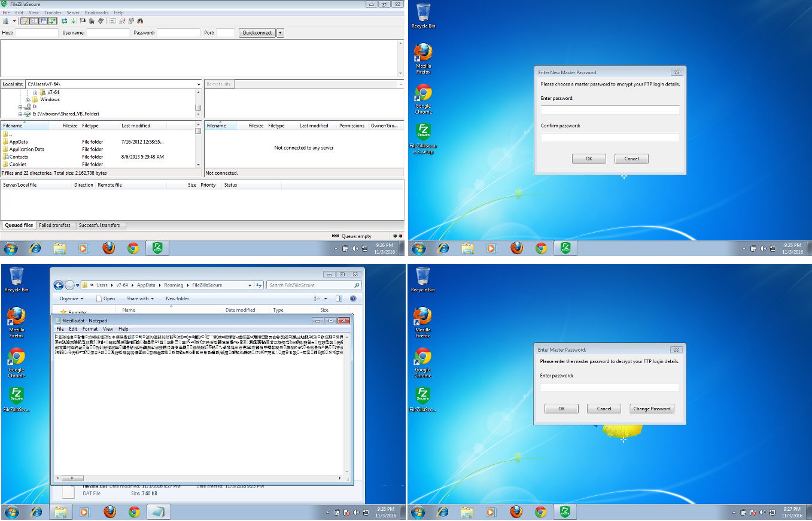Click local tree scrollbar down arrow
812x521 pixels.
(198, 114)
